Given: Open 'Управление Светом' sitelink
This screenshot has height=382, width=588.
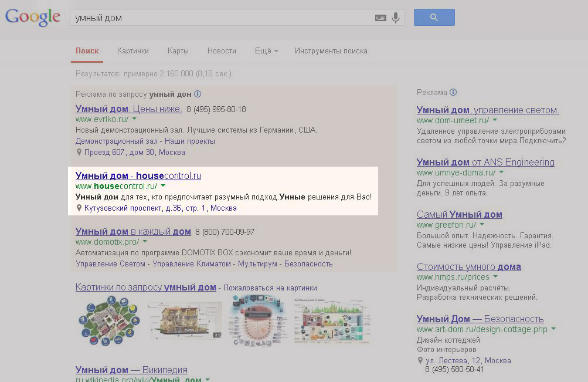Looking at the screenshot, I should 110,264.
